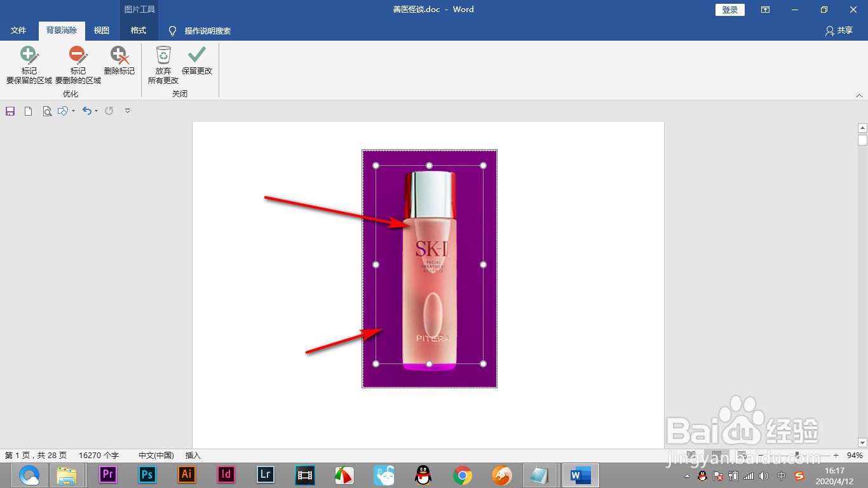Switch to Read Mode view

(691, 456)
